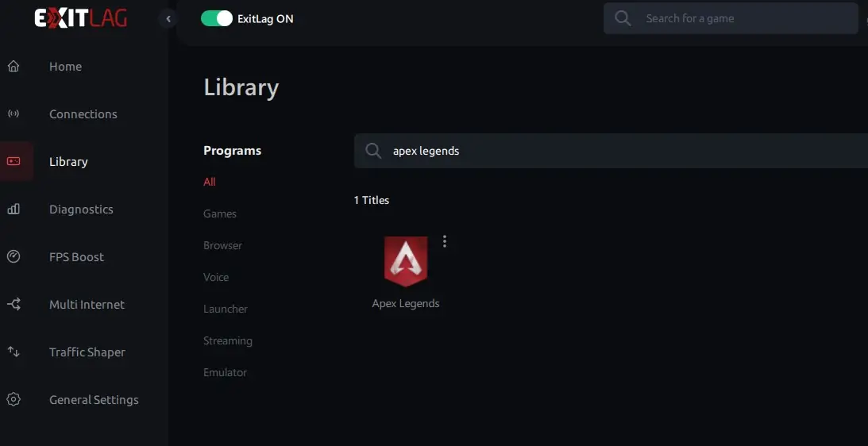868x446 pixels.
Task: Click the General Settings gear icon
Action: tap(14, 399)
